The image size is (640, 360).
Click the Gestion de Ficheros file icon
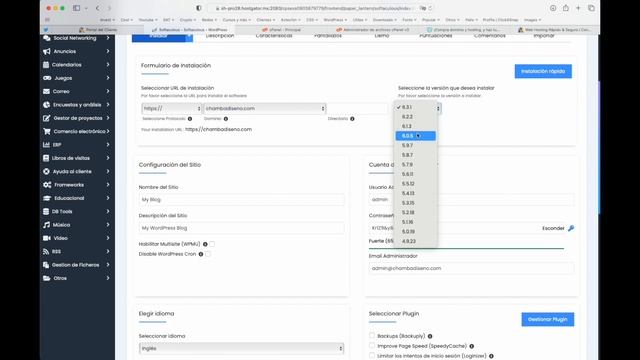(x=46, y=265)
